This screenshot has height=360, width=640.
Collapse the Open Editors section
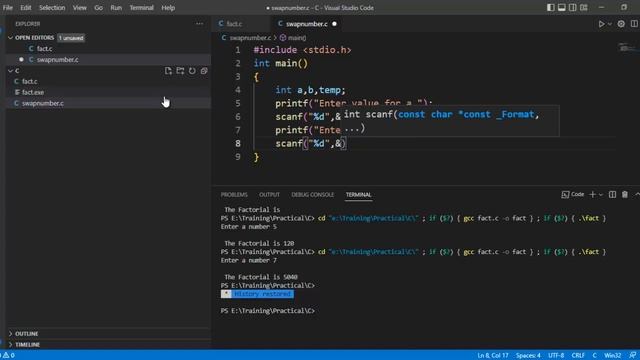point(11,38)
